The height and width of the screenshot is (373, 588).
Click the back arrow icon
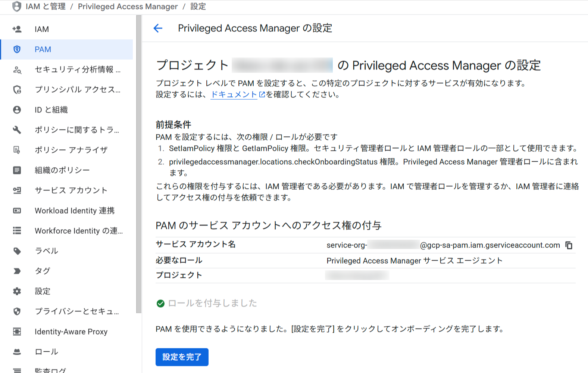[158, 28]
